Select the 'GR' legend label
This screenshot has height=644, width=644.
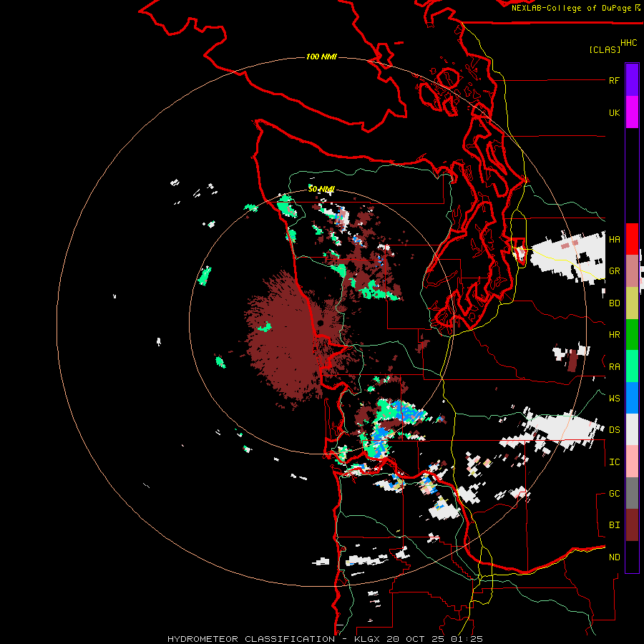coord(614,271)
